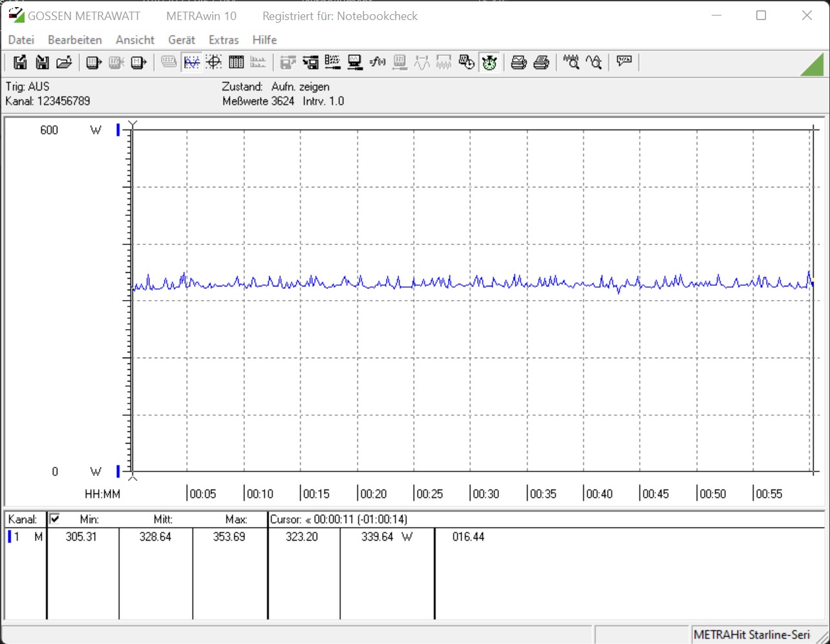
Task: Click the settings-to-disk configuration icon
Action: coord(311,62)
